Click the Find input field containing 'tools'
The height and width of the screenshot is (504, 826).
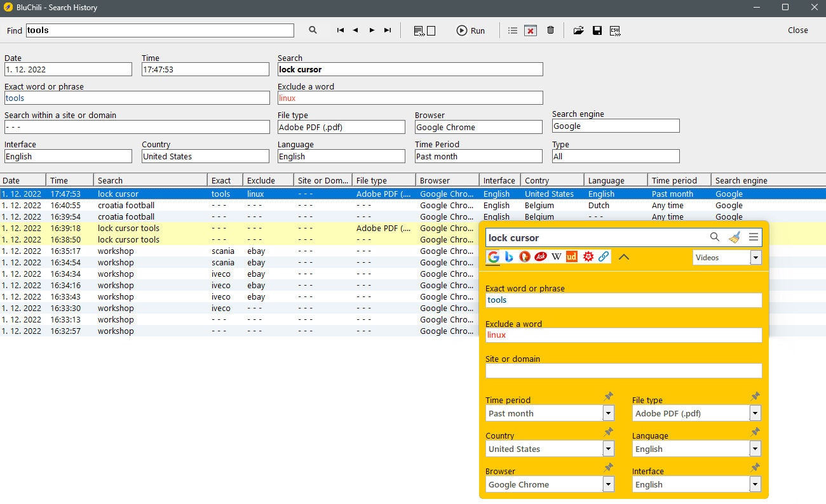pyautogui.click(x=159, y=30)
